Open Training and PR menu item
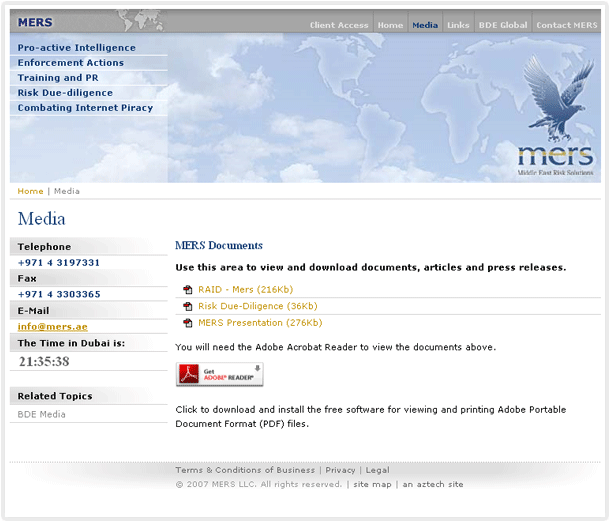Screen dimensions: 610x522 pyautogui.click(x=58, y=78)
